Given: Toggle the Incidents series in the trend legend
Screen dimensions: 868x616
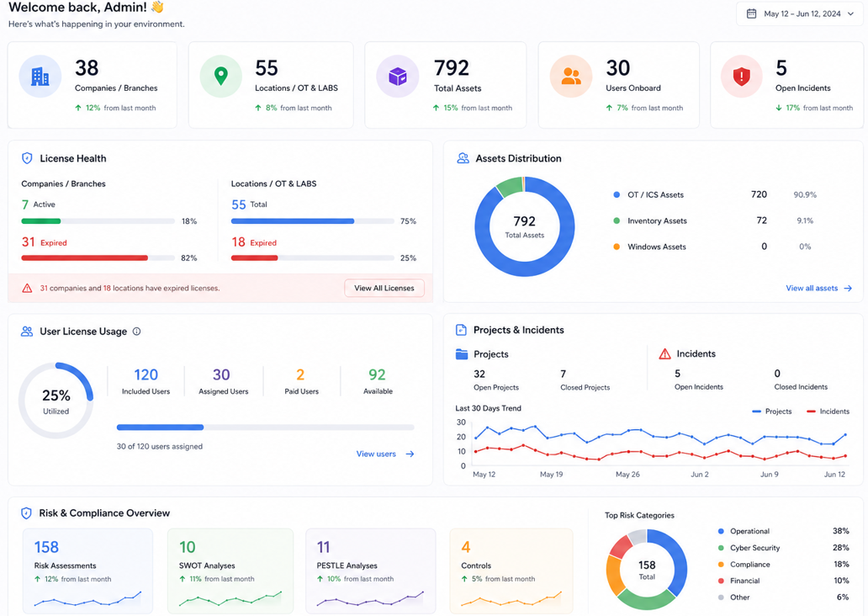Looking at the screenshot, I should (828, 411).
